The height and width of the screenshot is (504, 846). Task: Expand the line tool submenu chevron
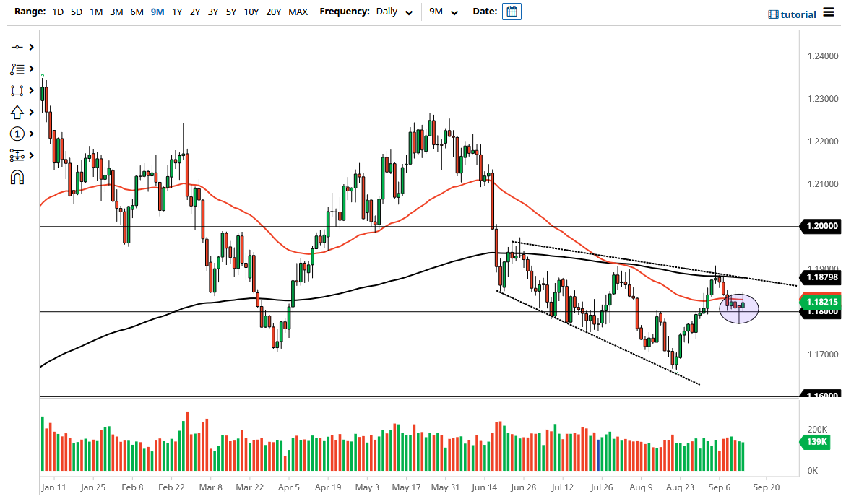click(31, 48)
